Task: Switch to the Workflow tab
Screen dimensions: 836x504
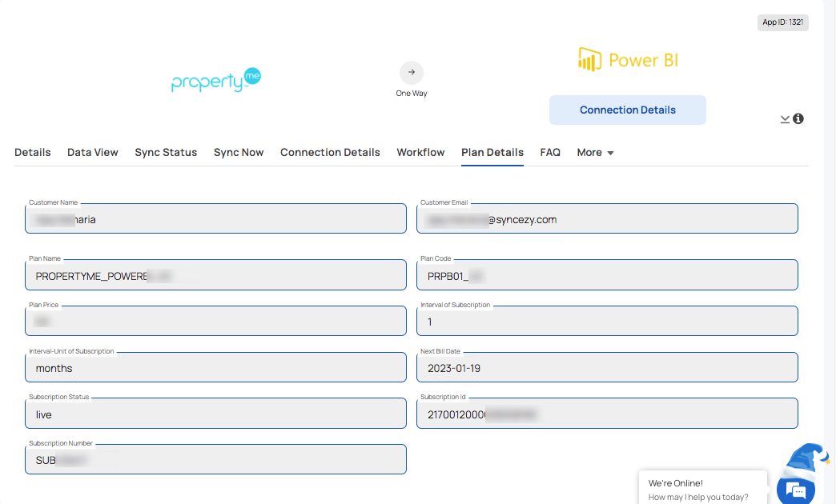Action: (420, 152)
